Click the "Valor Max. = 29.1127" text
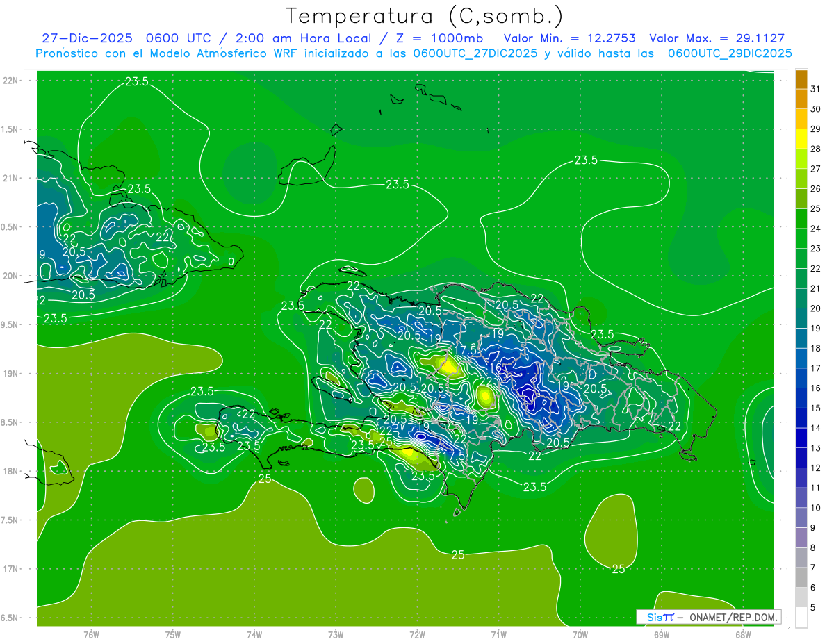 (717, 38)
